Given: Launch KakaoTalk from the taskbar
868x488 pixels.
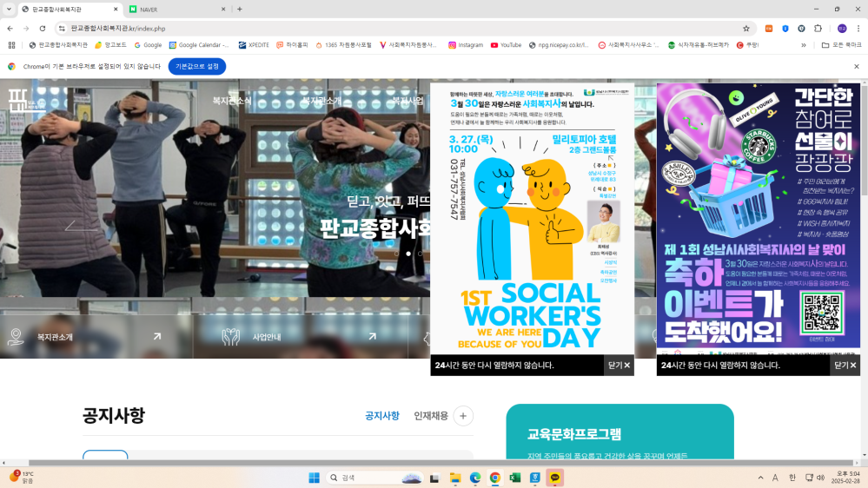Looking at the screenshot, I should pyautogui.click(x=555, y=478).
